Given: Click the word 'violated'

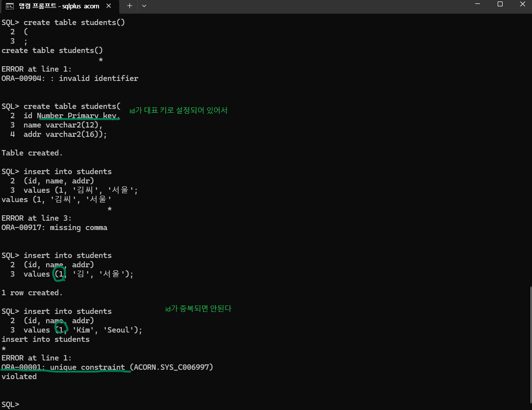Looking at the screenshot, I should pos(19,377).
